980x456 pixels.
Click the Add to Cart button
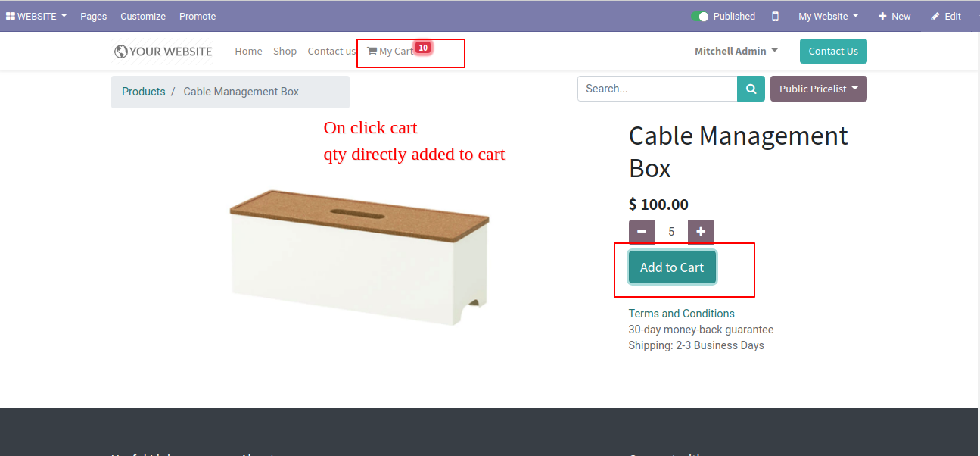(x=672, y=267)
